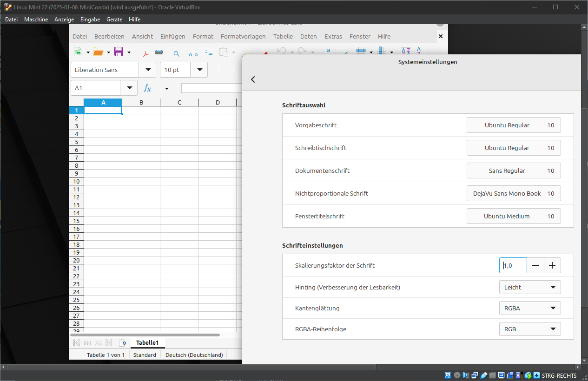Image resolution: width=588 pixels, height=381 pixels.
Task: Click the VirtualBox hard disk status icon
Action: (448, 375)
